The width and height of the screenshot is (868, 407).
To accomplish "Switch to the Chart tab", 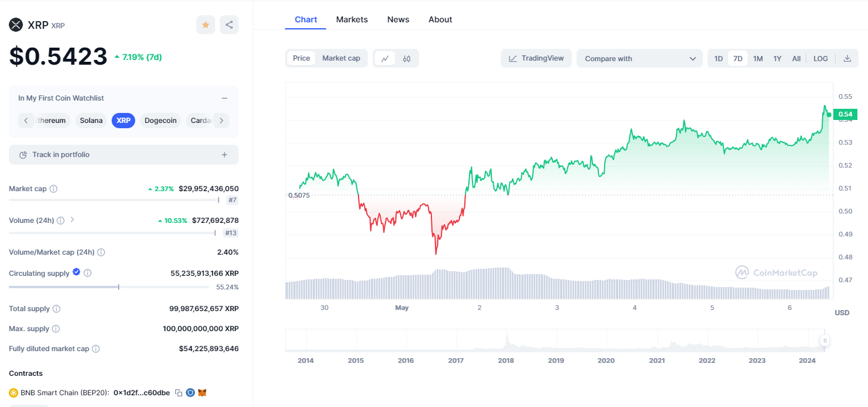I will click(306, 19).
